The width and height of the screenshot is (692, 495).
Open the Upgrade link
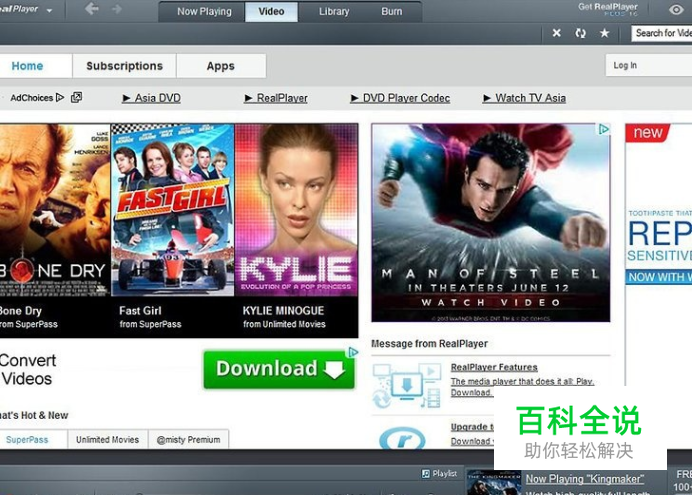tap(472, 427)
